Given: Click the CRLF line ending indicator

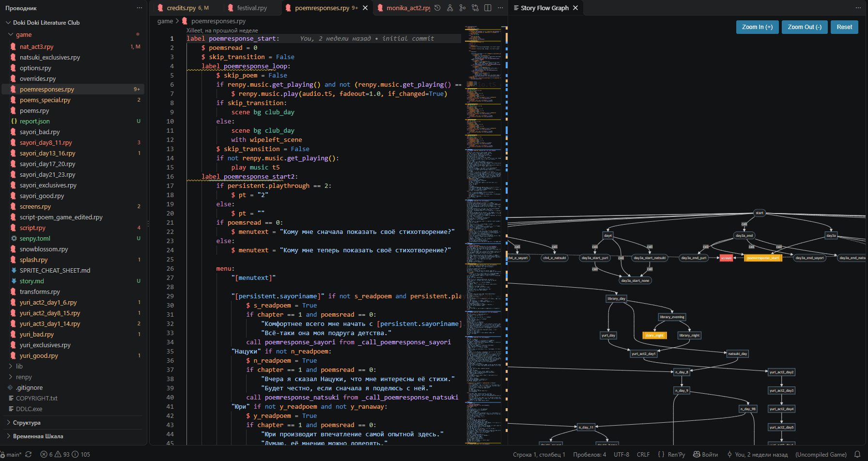Looking at the screenshot, I should point(643,454).
